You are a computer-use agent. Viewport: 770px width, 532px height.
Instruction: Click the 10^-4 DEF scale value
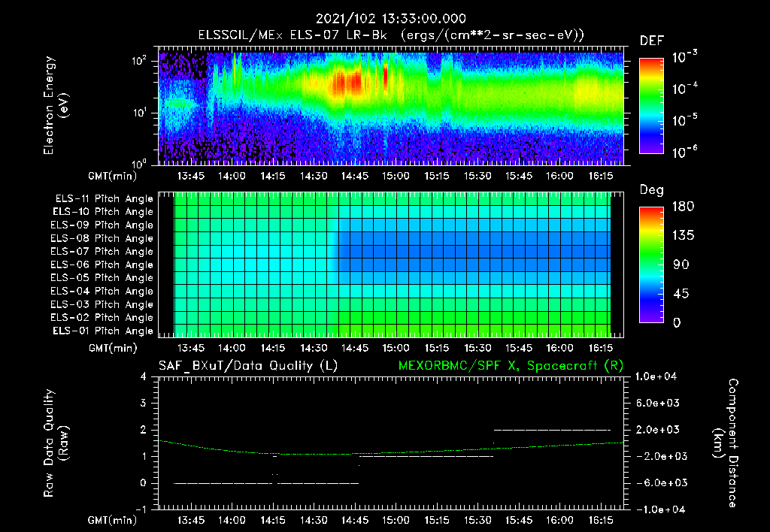click(x=684, y=89)
